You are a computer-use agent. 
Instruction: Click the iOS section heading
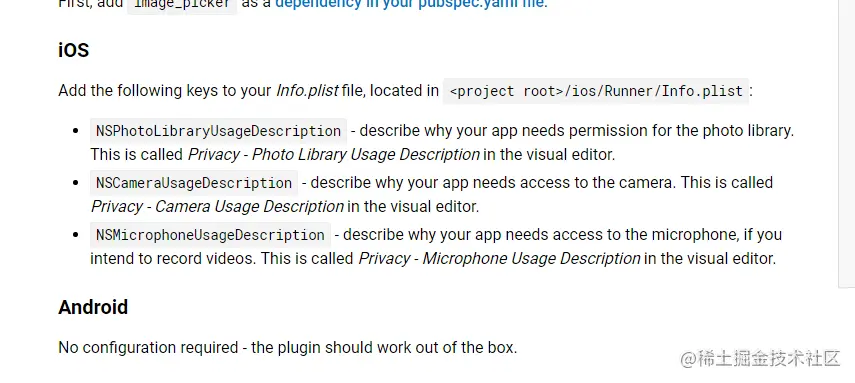point(74,50)
